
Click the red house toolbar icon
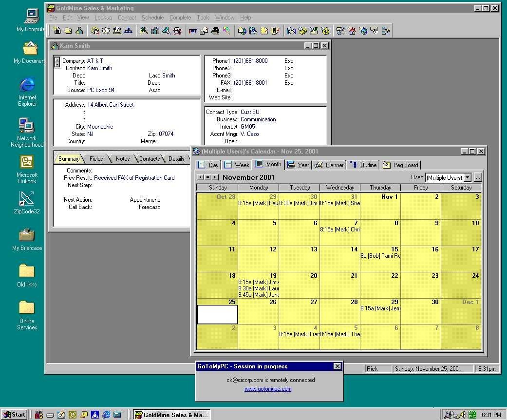(x=352, y=31)
